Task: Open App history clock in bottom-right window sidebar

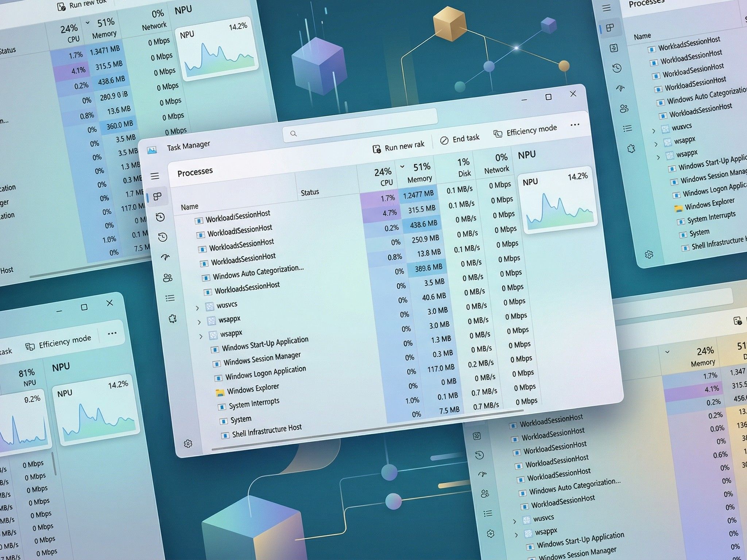Action: click(x=479, y=455)
